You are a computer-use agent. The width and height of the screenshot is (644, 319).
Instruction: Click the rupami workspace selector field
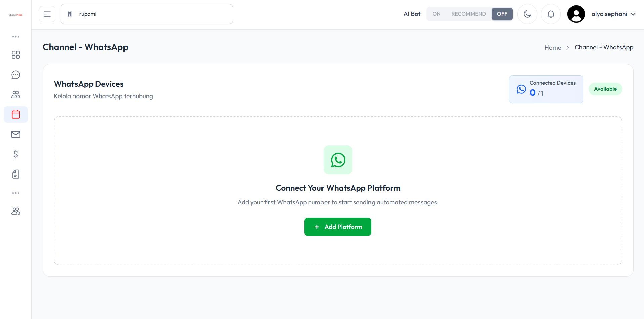(147, 14)
